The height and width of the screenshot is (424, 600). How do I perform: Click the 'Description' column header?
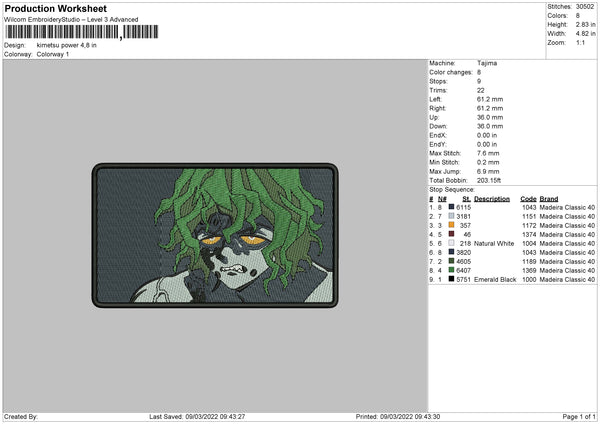coord(492,199)
